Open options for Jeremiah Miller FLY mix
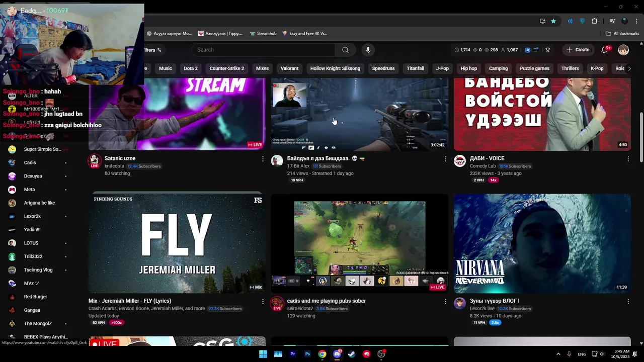This screenshot has height=362, width=644. click(x=263, y=301)
